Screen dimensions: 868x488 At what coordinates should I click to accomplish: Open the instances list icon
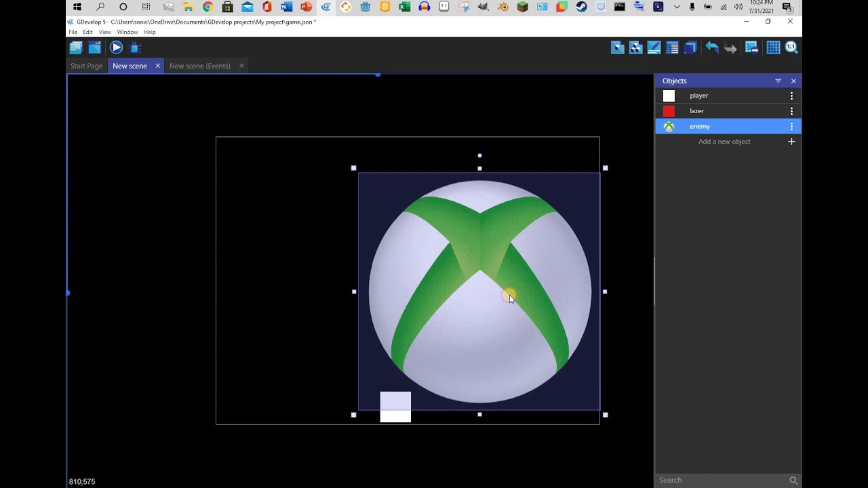click(672, 47)
